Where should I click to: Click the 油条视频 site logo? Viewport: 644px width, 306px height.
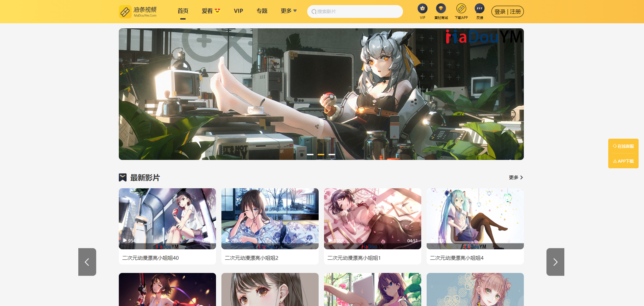click(x=138, y=11)
